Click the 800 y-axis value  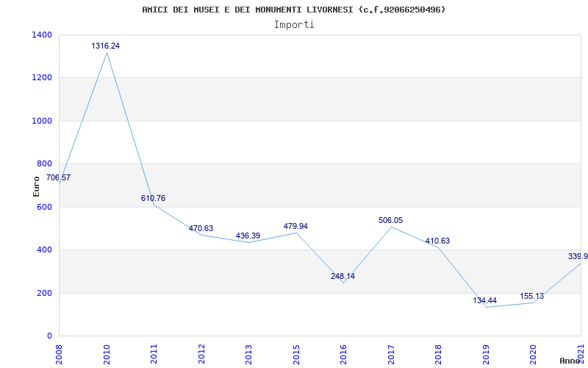pyautogui.click(x=45, y=163)
